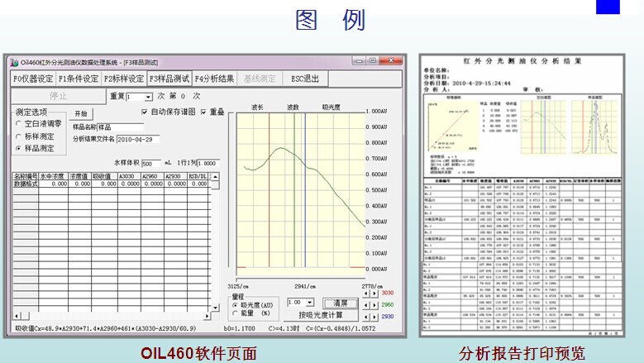Click the blue 2930 wavenumber label

[387, 317]
